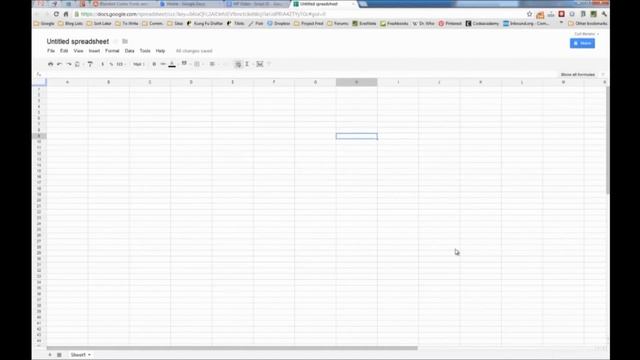Open the Dropbox bookmark
The image size is (640, 360).
coord(279,24)
